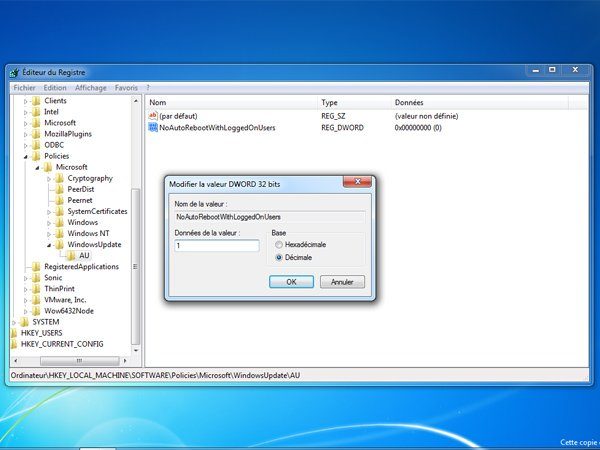Sort by the Nom column header
Image resolution: width=600 pixels, height=450 pixels.
tap(231, 103)
